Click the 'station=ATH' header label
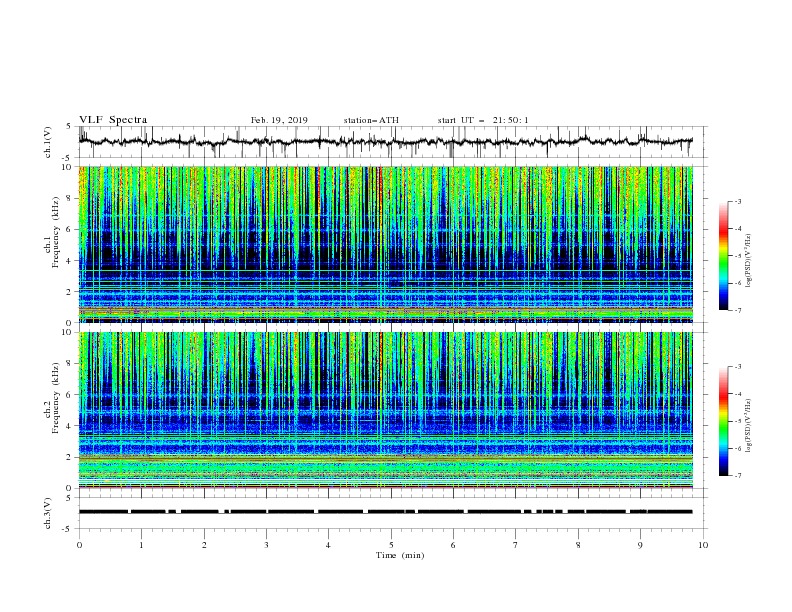Image resolution: width=792 pixels, height=612 pixels. 371,120
